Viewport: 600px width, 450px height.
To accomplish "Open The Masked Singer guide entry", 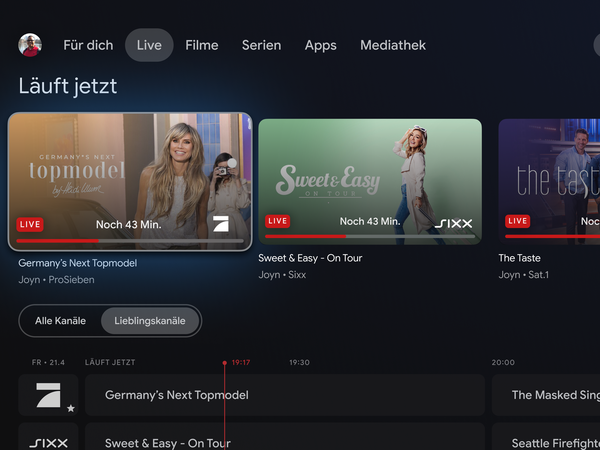I will pos(546,395).
